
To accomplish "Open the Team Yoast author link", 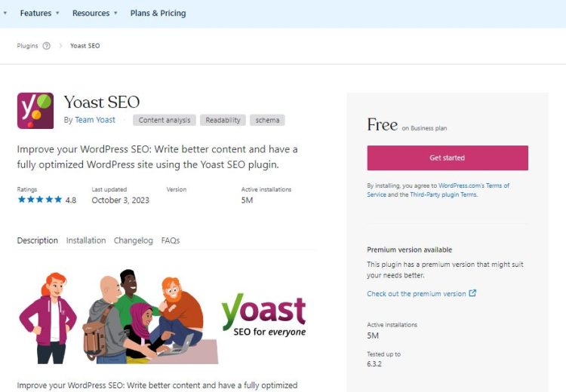I will (95, 120).
